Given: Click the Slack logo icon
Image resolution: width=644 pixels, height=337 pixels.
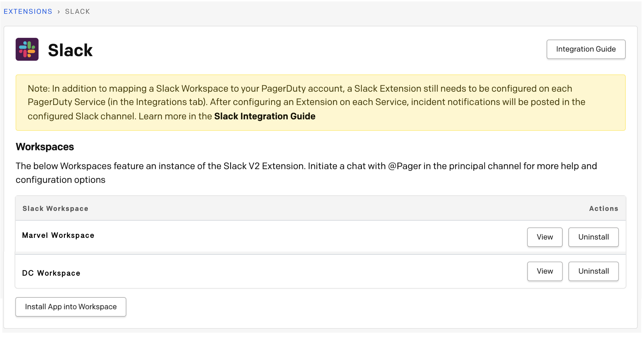Looking at the screenshot, I should [x=27, y=49].
